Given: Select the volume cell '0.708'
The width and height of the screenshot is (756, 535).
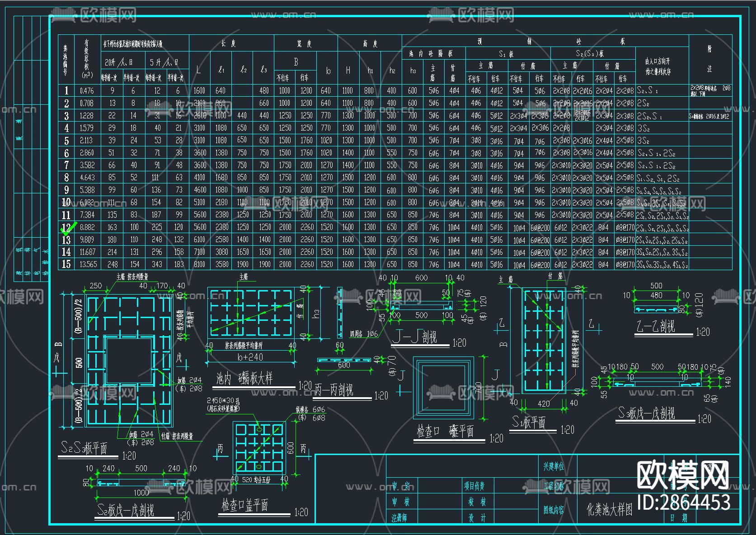Looking at the screenshot, I should click(x=87, y=103).
